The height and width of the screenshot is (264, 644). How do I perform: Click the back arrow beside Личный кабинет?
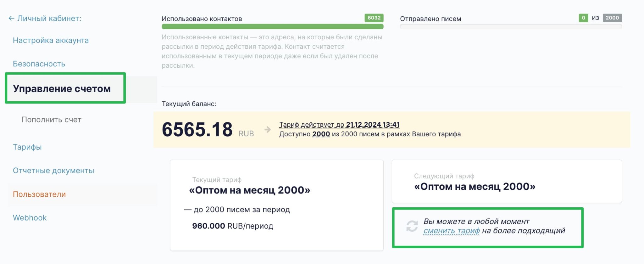tap(11, 19)
